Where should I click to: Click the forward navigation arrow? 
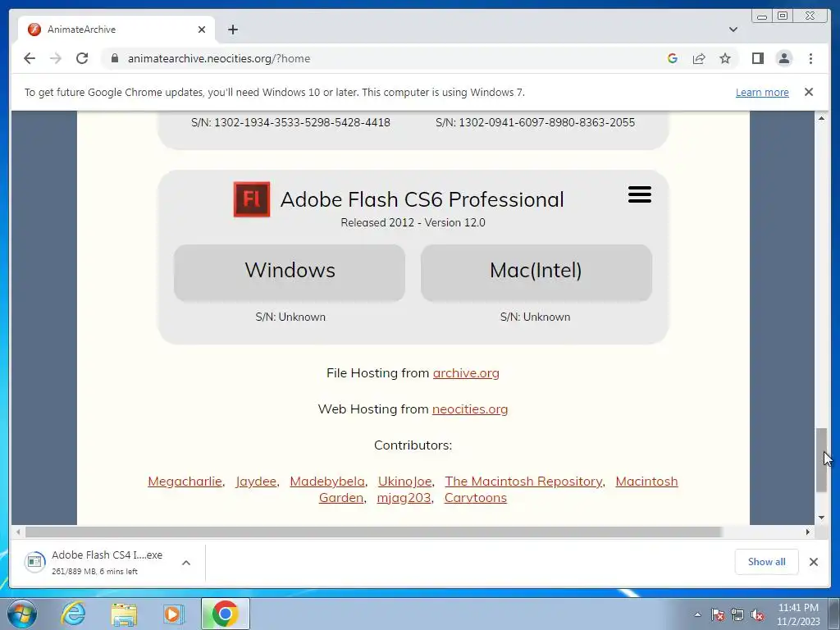[x=56, y=58]
